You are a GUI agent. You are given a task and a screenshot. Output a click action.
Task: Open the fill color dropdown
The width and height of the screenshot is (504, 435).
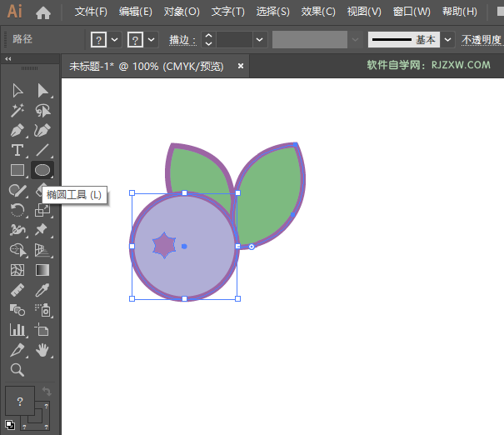(115, 39)
